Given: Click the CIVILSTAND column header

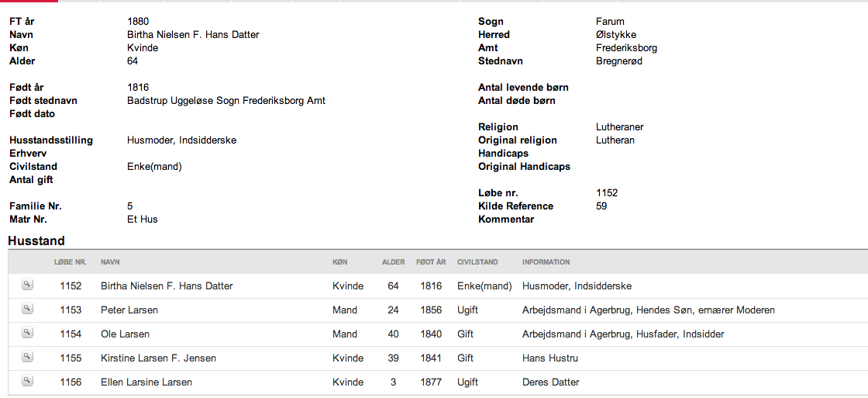Looking at the screenshot, I should pos(477,262).
